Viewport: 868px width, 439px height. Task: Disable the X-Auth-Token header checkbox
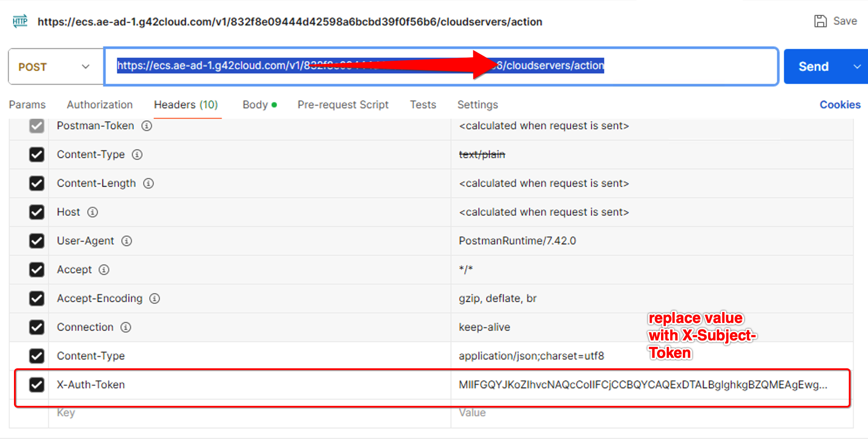(x=37, y=385)
